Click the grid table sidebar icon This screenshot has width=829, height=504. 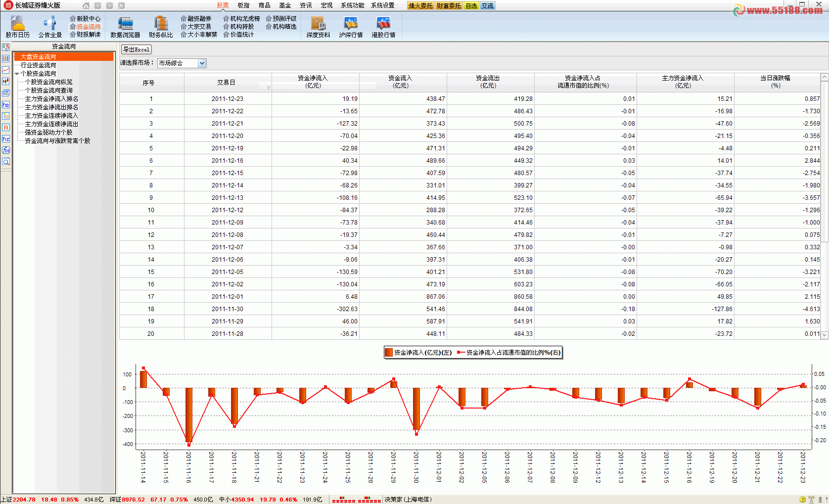pyautogui.click(x=6, y=58)
